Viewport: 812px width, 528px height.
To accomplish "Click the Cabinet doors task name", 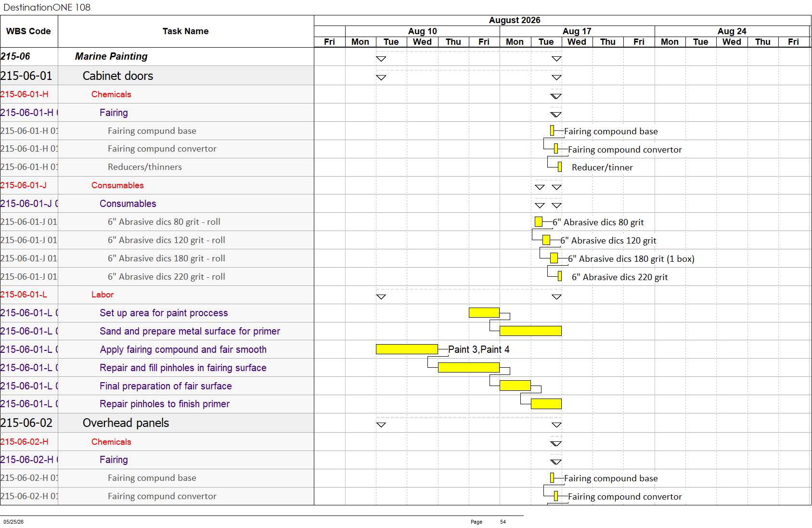I will click(118, 76).
